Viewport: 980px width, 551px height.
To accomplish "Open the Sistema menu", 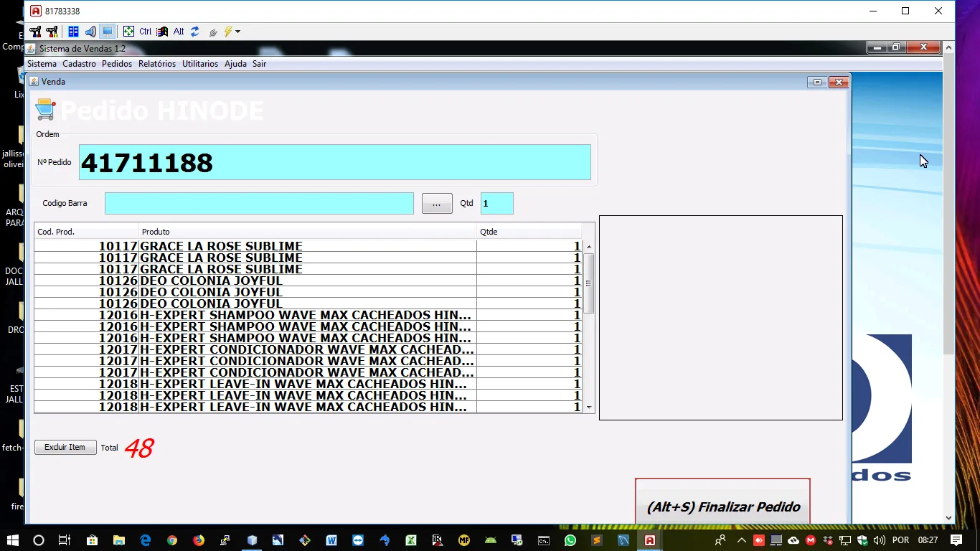I will (42, 64).
